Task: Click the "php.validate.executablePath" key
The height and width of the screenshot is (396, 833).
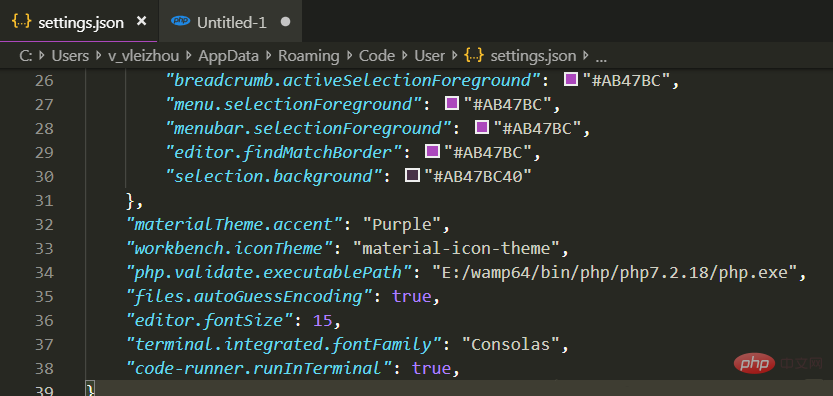Action: point(270,273)
